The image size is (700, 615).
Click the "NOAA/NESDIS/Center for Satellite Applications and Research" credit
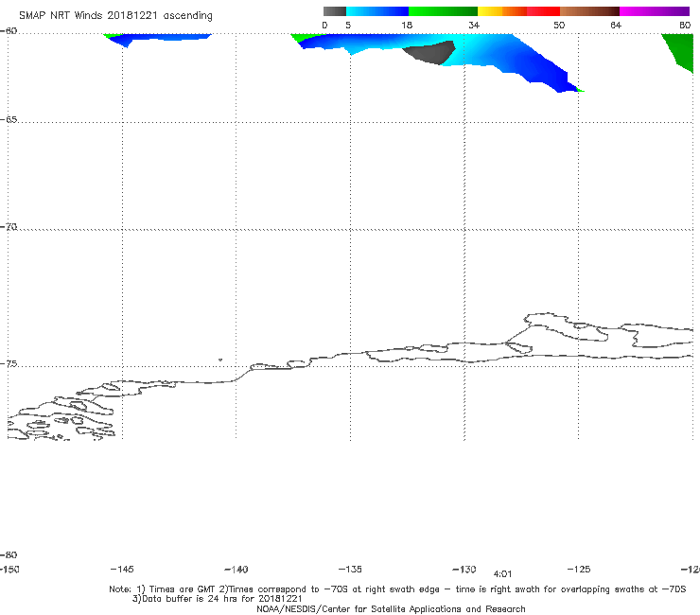[x=391, y=608]
